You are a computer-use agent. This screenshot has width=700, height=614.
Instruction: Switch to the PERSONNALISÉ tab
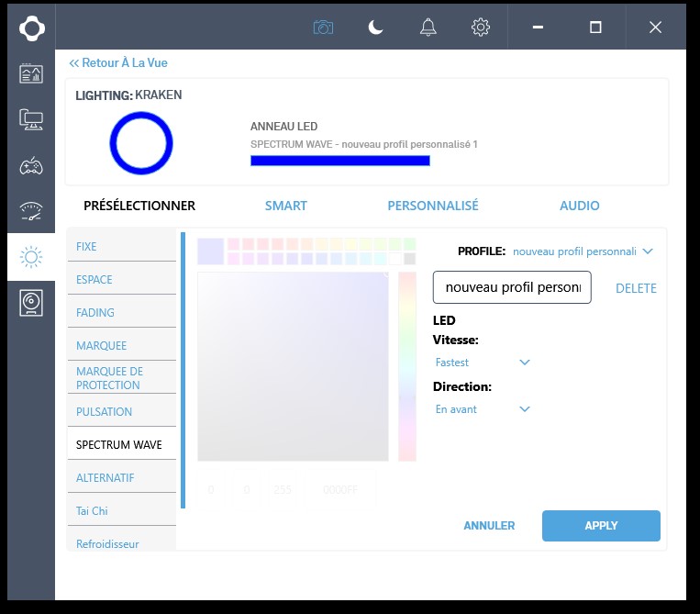(433, 206)
